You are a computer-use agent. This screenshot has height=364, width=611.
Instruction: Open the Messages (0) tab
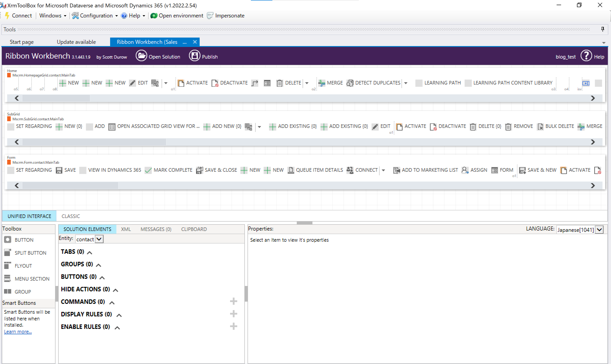pos(156,229)
